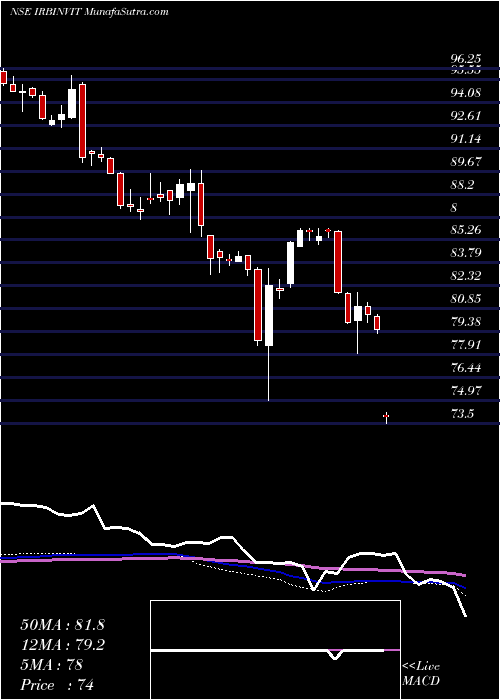Click the 5MA : 78 readout
Viewport: 500px width, 700px height.
(52, 665)
